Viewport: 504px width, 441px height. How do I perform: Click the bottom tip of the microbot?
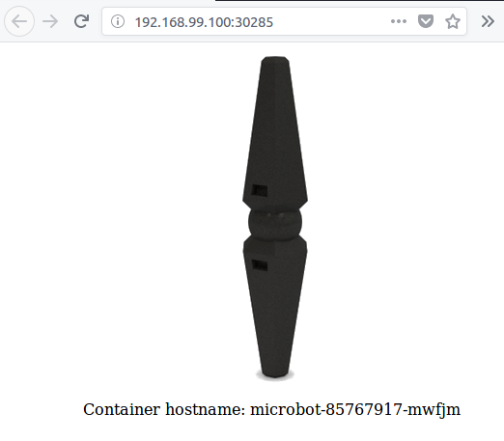coord(275,374)
